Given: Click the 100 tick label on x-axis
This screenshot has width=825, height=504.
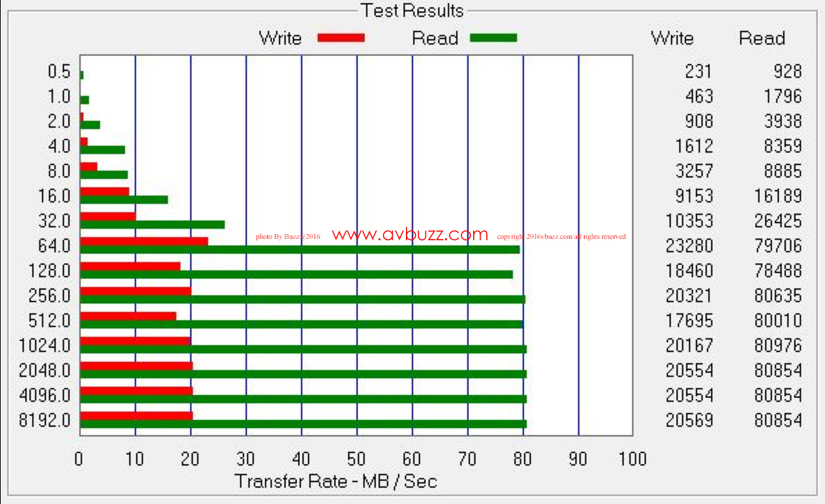Looking at the screenshot, I should (x=632, y=459).
